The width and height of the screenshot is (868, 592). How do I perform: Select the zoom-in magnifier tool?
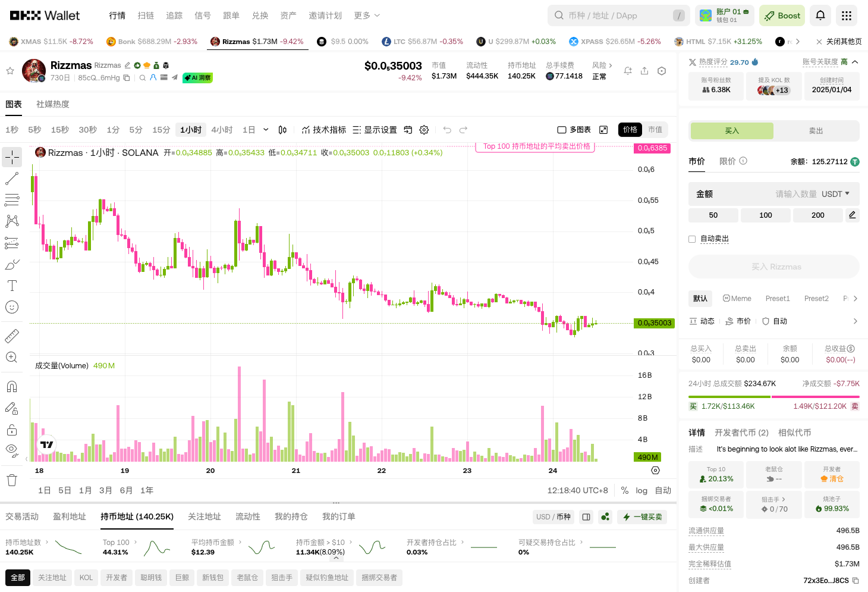pyautogui.click(x=12, y=358)
